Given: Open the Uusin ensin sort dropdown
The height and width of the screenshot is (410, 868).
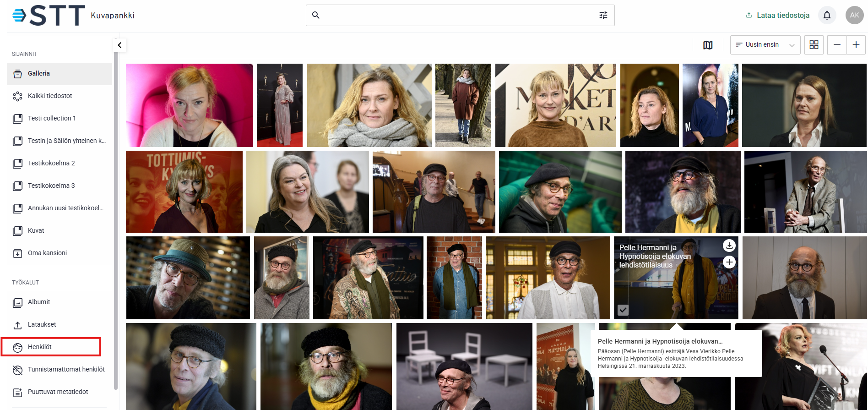Looking at the screenshot, I should [765, 45].
